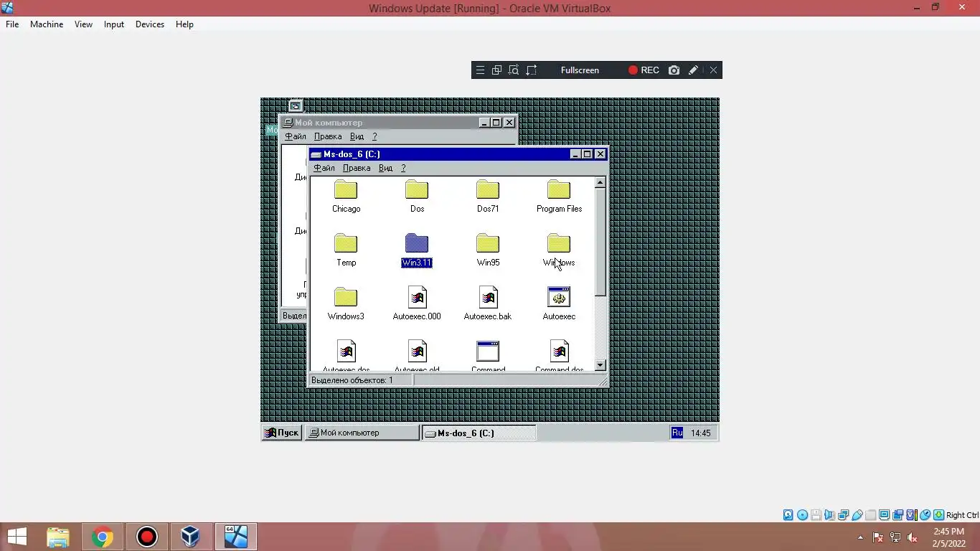Open the VirtualBox File menu
Image resolution: width=980 pixels, height=551 pixels.
point(12,24)
